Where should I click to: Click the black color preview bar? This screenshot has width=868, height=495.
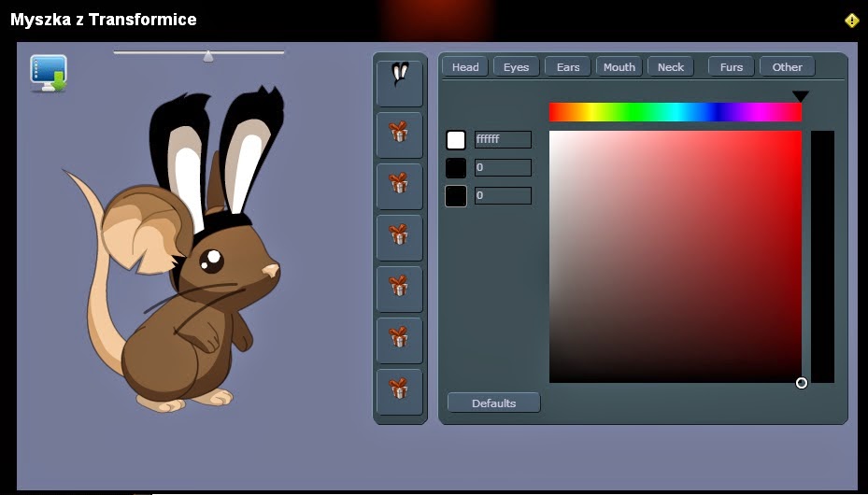click(822, 257)
